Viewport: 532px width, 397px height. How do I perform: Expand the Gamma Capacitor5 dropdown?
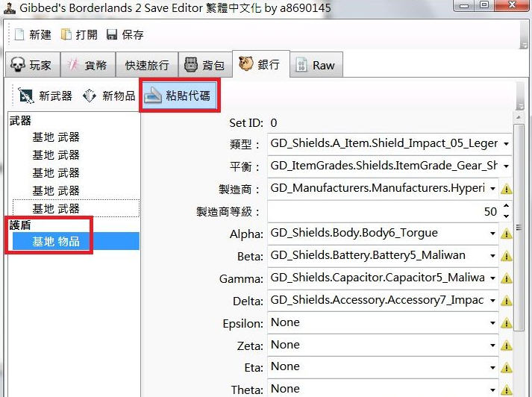(x=492, y=278)
